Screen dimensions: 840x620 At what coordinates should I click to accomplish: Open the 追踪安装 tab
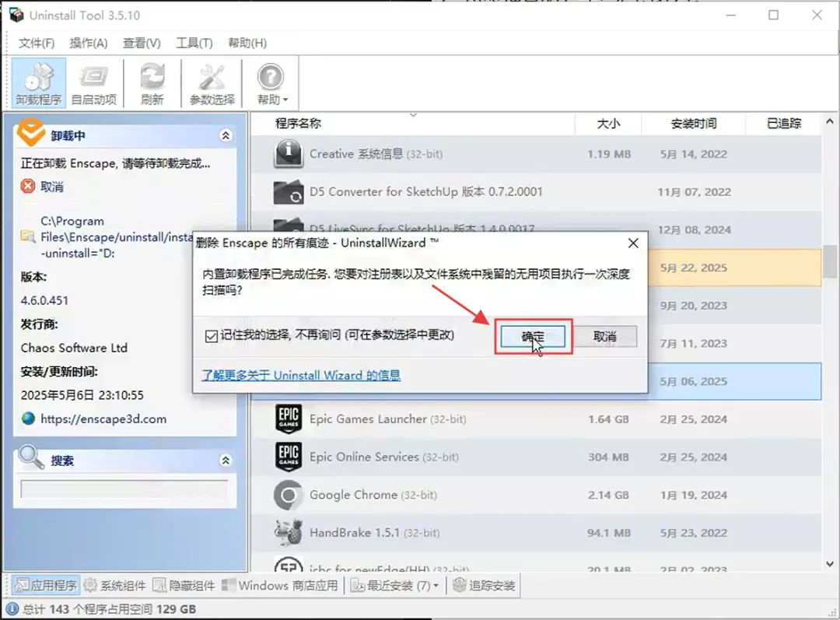tap(484, 585)
